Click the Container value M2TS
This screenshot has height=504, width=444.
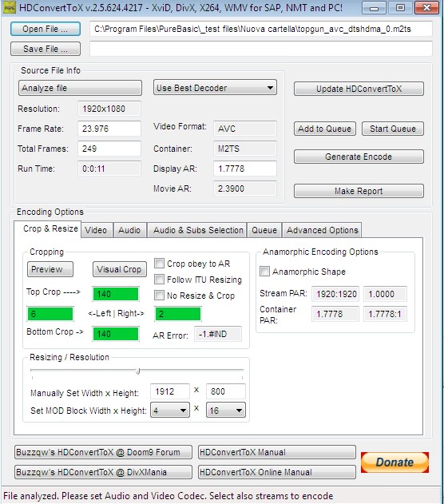tap(245, 149)
